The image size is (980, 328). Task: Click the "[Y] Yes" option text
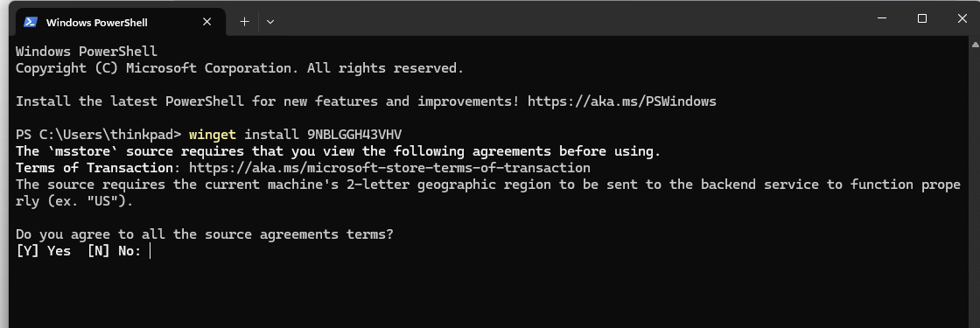(x=43, y=252)
